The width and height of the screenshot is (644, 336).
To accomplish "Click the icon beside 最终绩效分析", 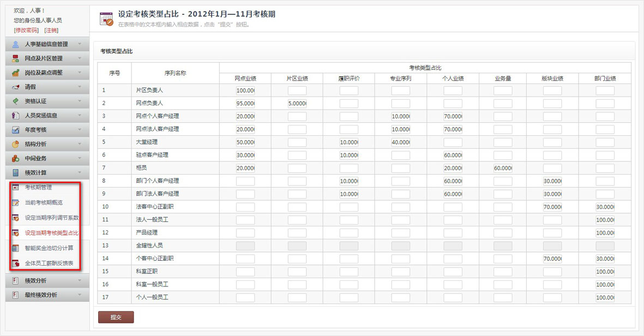I will pyautogui.click(x=16, y=295).
